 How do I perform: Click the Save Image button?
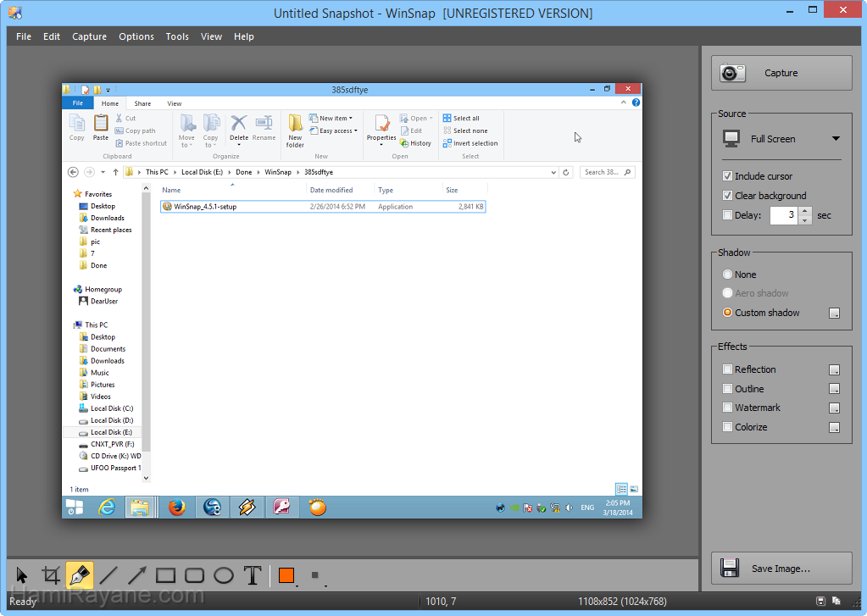[x=781, y=569]
